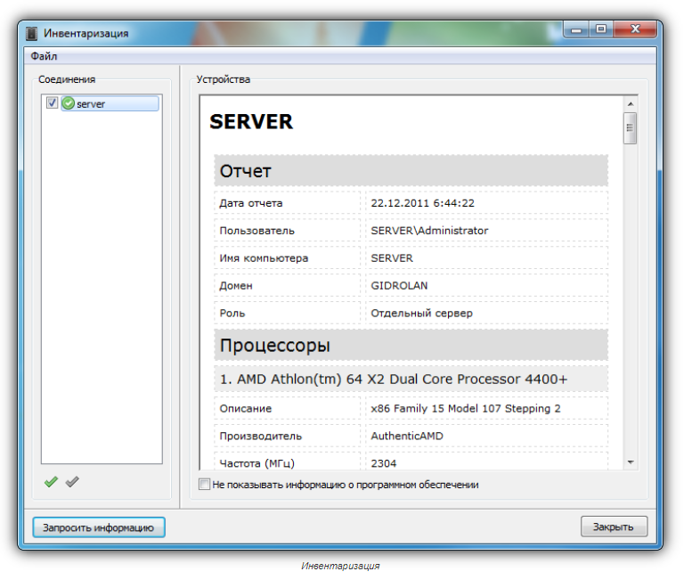Screen dimensions: 700x588
Task: Click the AMD Athlon processor heading row
Action: click(x=411, y=380)
